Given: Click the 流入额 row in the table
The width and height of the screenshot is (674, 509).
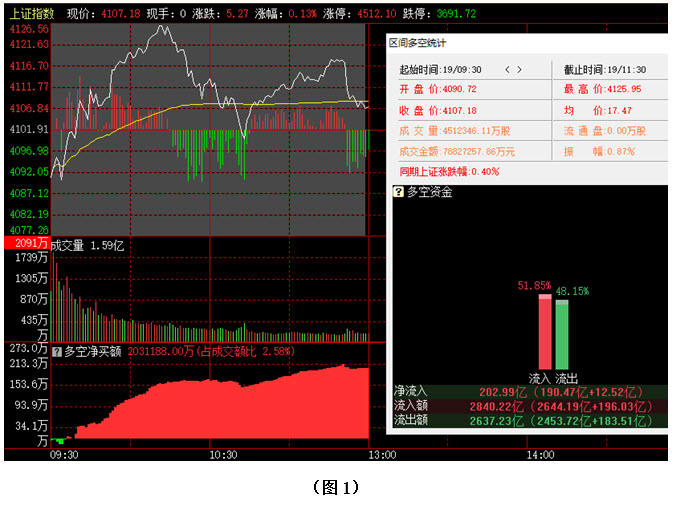Looking at the screenshot, I should (526, 407).
